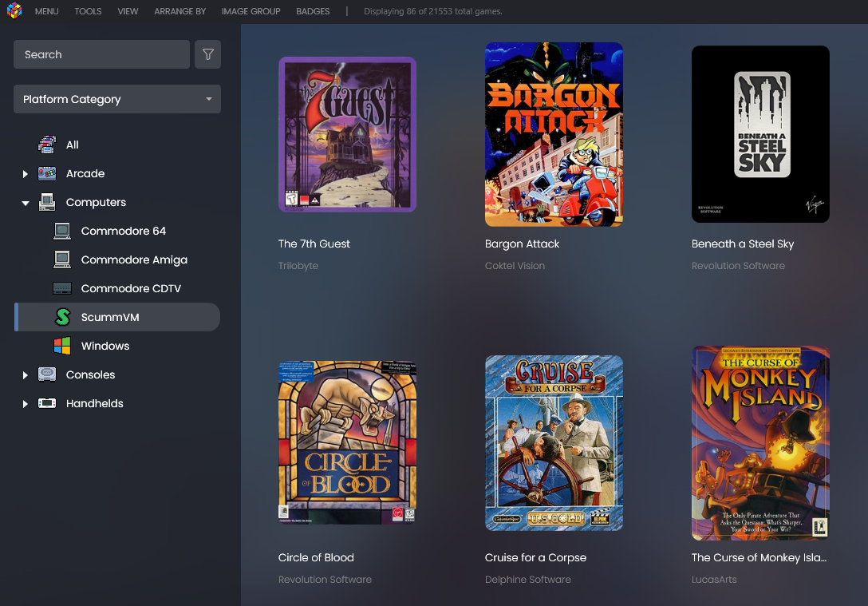Collapse the Computers tree node
Screen dimensions: 868x606
pos(25,203)
